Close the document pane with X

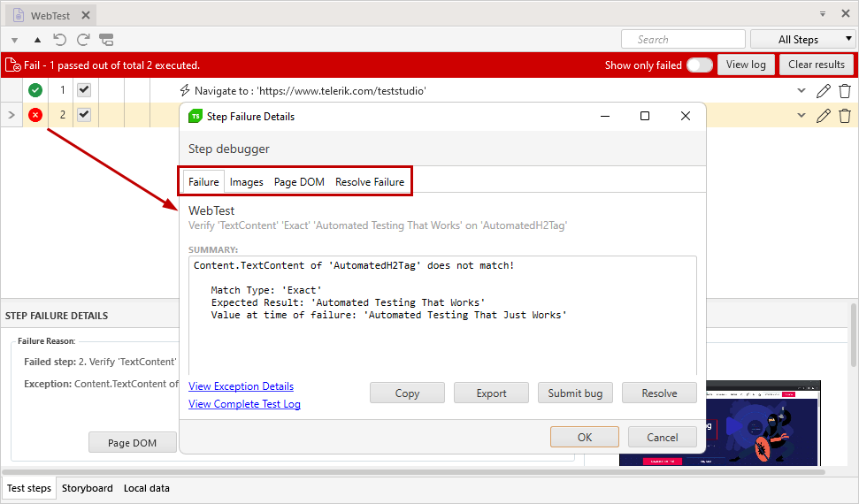pos(846,13)
